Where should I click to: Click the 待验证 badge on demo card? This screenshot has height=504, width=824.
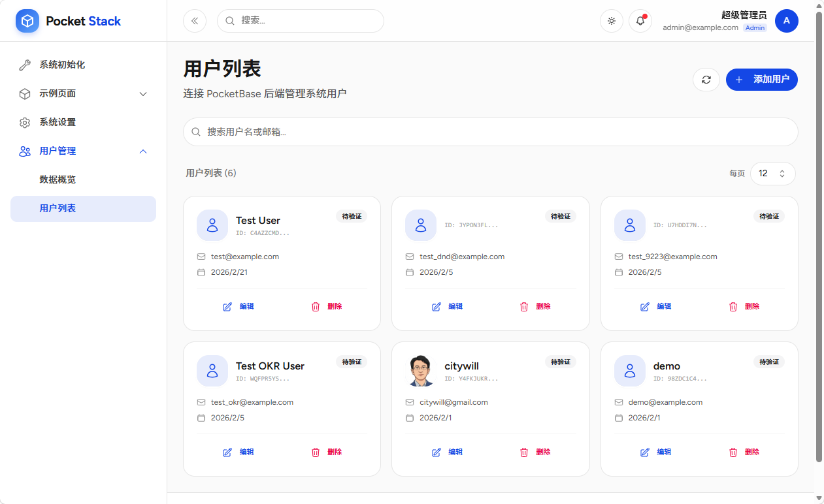(769, 362)
